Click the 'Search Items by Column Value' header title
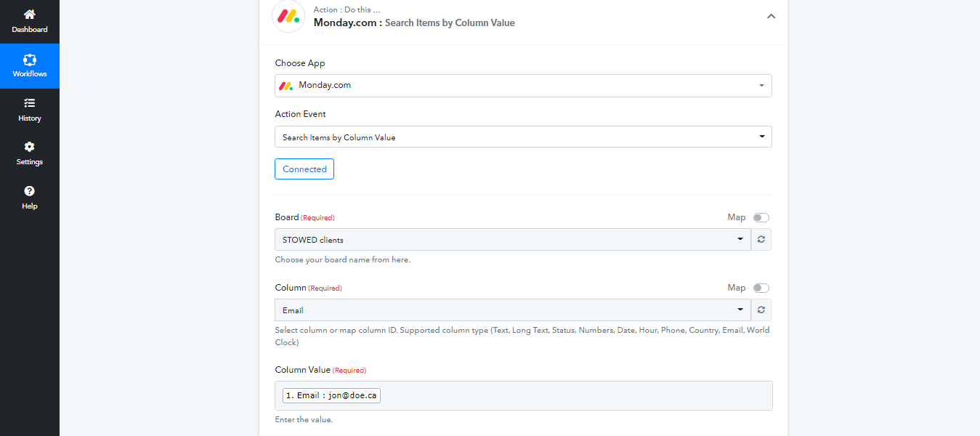This screenshot has height=436, width=980. pyautogui.click(x=450, y=23)
